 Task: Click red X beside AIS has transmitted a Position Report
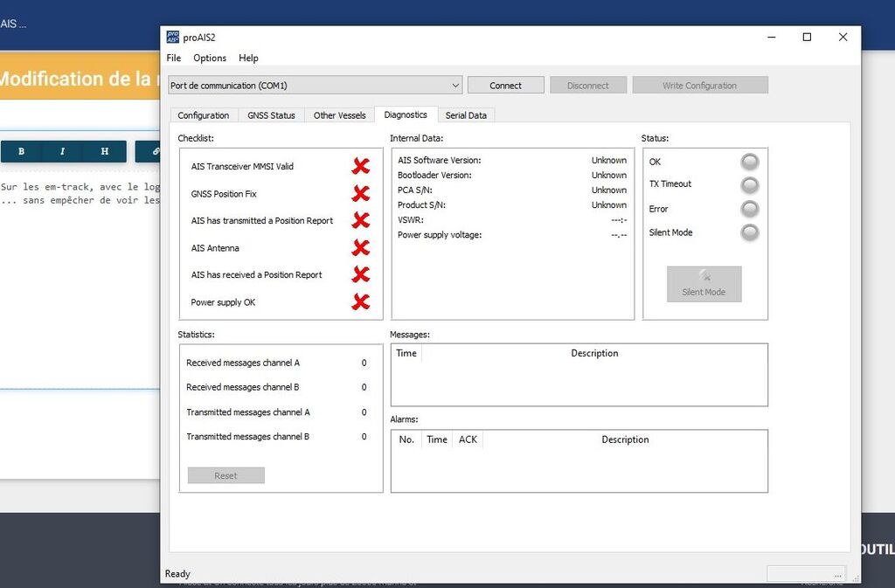[x=360, y=220]
